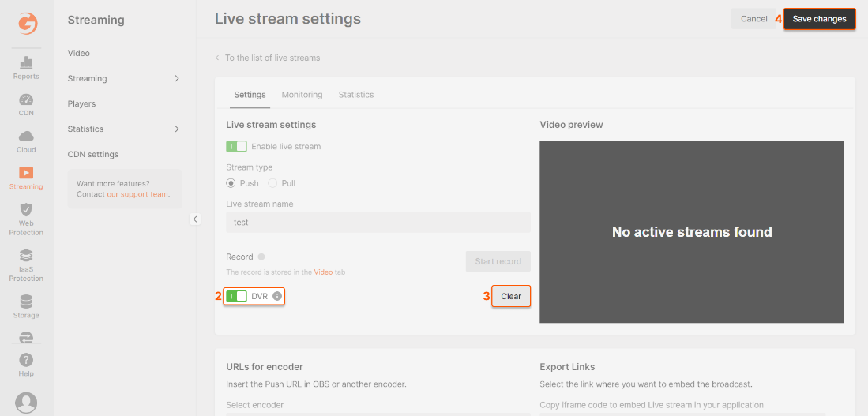Click the Live stream name field
868x416 pixels.
click(x=378, y=223)
